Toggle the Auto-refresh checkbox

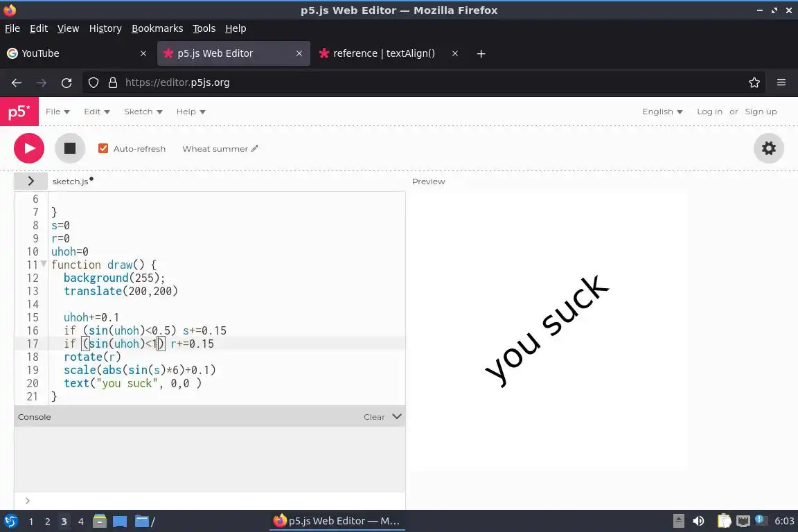(103, 149)
